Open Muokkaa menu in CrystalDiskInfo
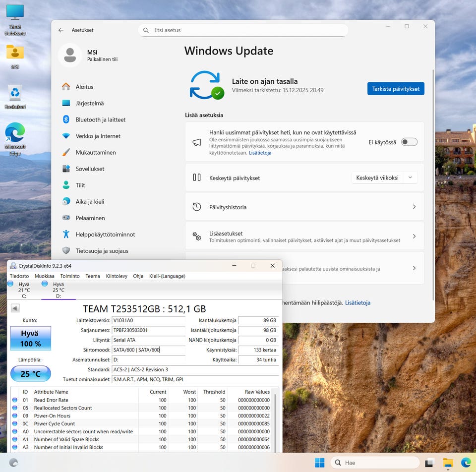This screenshot has width=476, height=472. [x=45, y=276]
